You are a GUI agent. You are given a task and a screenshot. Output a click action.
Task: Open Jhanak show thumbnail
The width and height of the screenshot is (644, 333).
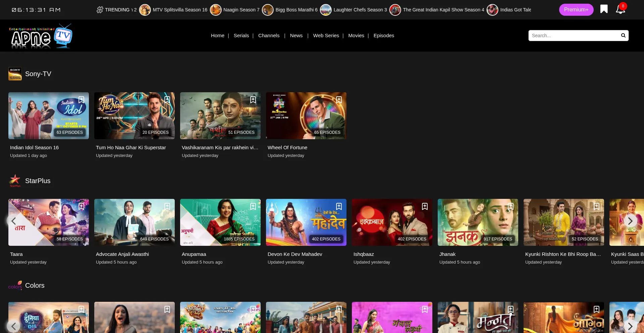click(x=478, y=222)
